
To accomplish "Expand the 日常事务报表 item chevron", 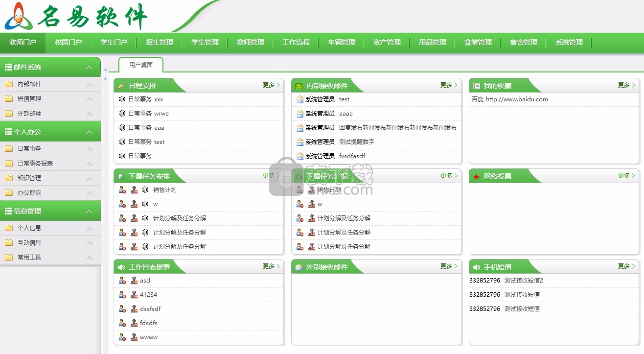I will (90, 163).
